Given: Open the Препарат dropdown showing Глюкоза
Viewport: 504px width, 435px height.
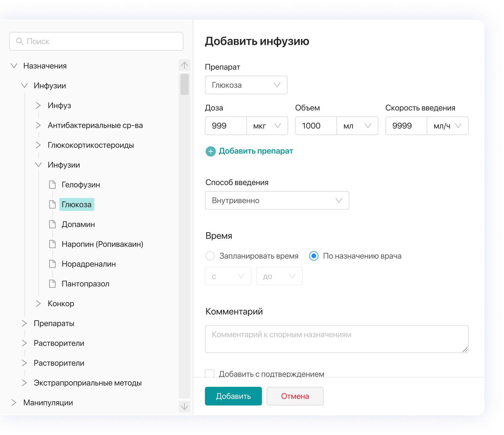Looking at the screenshot, I should [246, 85].
